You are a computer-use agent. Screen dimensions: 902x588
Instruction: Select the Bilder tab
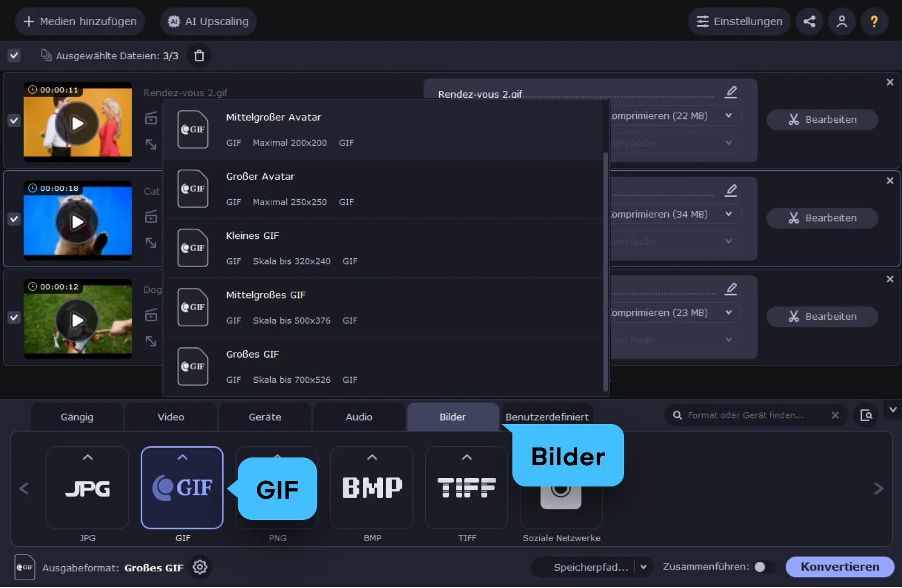pyautogui.click(x=453, y=417)
